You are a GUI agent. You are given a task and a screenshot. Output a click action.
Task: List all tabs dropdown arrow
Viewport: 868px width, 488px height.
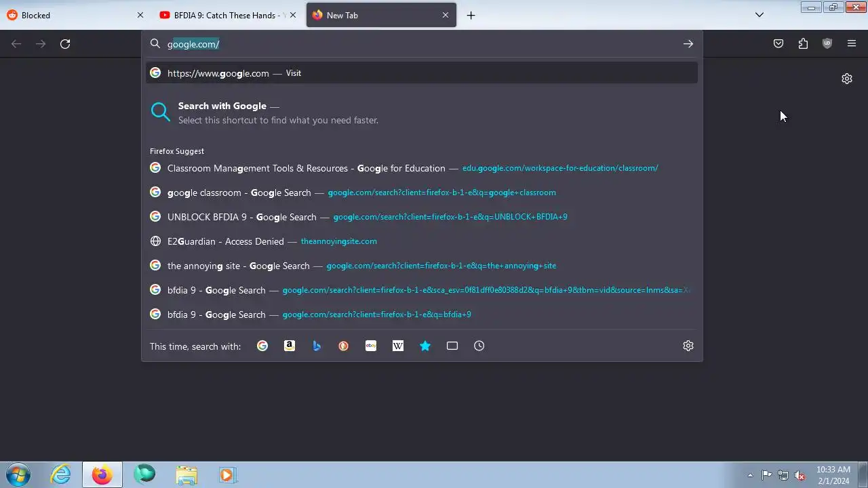click(759, 15)
